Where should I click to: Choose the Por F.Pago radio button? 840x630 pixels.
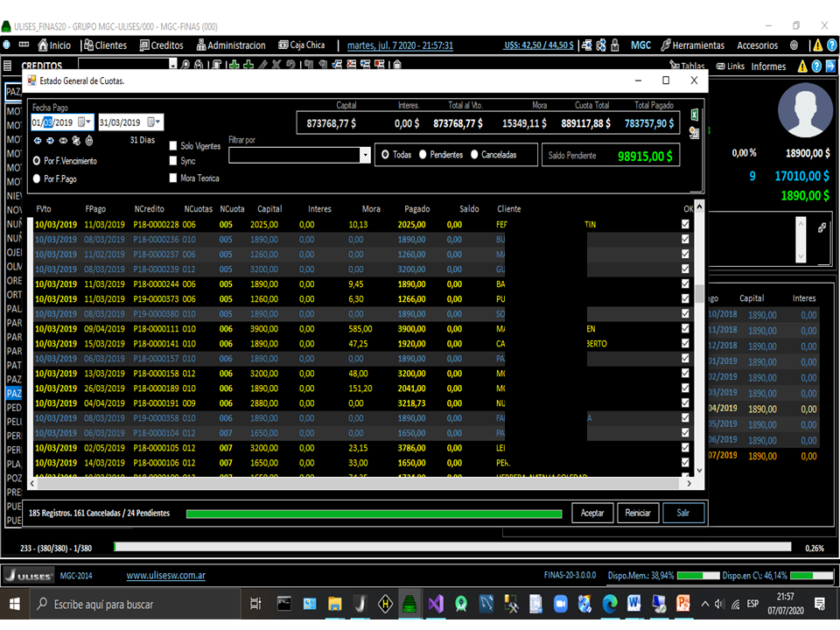point(37,178)
